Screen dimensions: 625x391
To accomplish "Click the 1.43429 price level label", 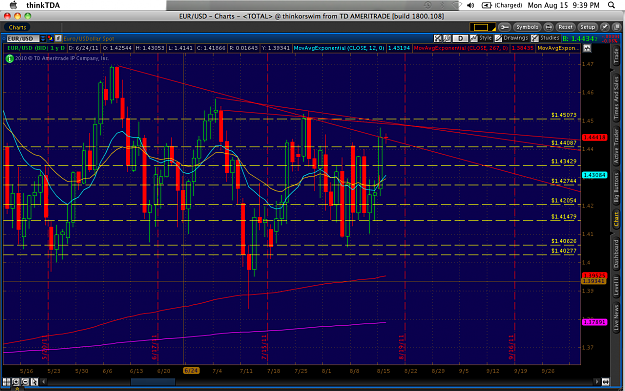I will click(x=564, y=161).
